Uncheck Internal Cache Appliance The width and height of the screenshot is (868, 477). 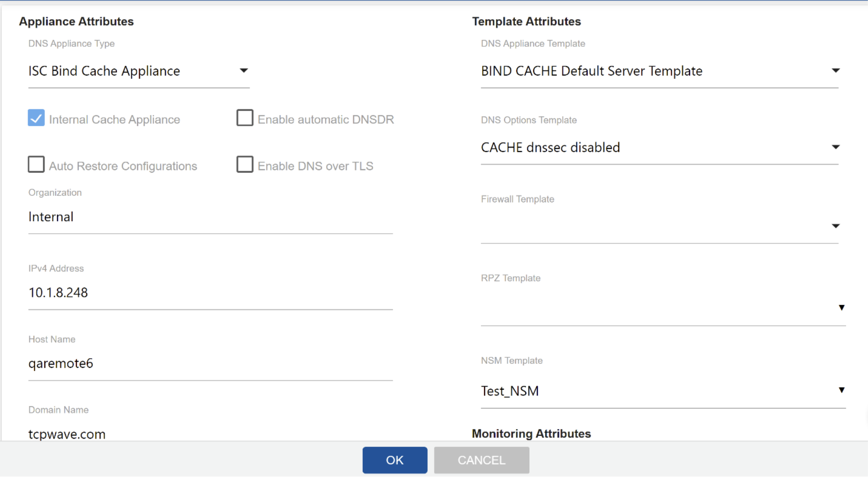click(x=36, y=118)
